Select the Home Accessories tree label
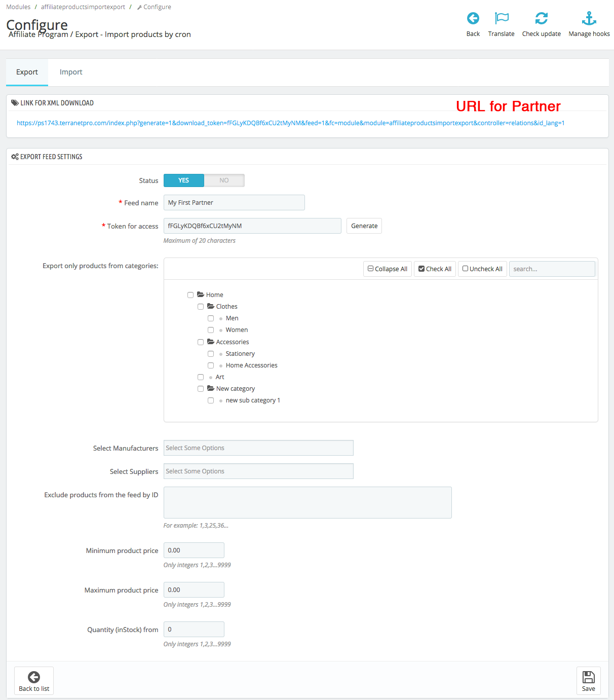The width and height of the screenshot is (614, 700). pos(252,365)
